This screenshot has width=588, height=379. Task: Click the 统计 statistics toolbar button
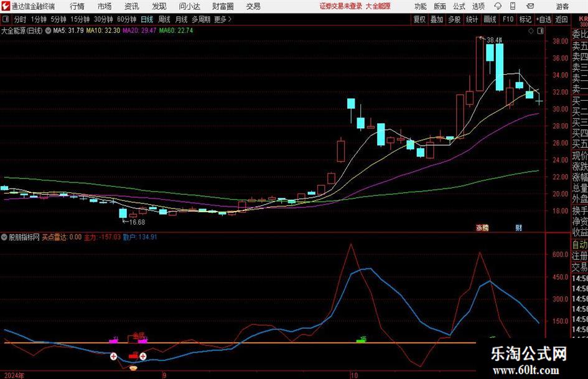pyautogui.click(x=472, y=19)
